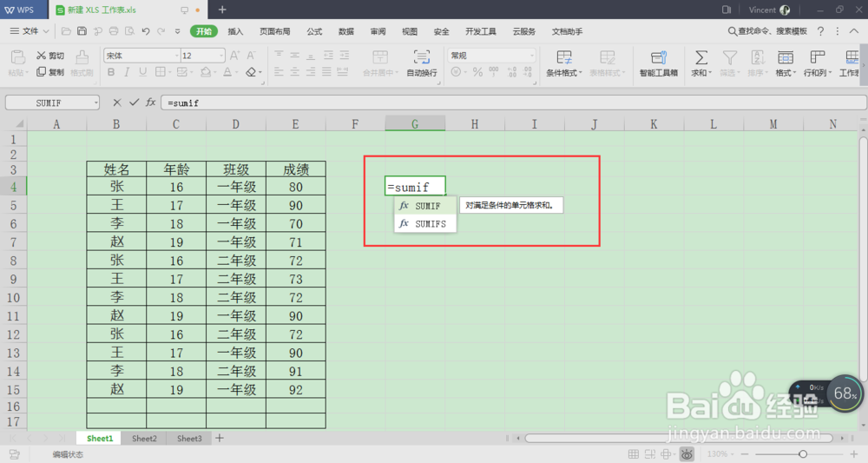Adjust the zoom slider handle

tap(803, 454)
